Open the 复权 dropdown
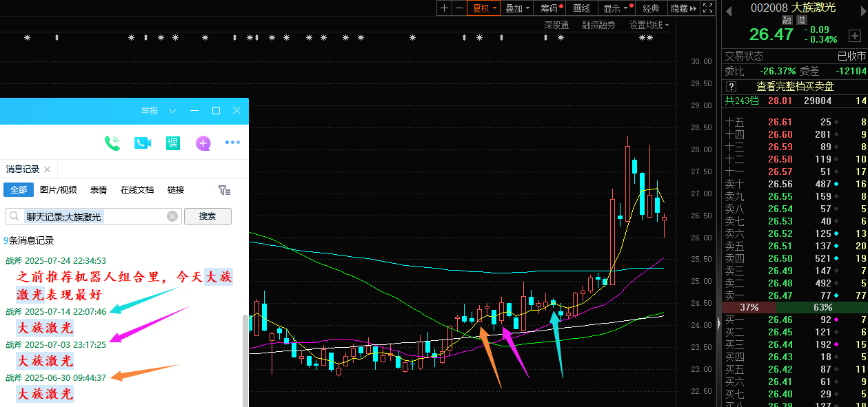The height and width of the screenshot is (407, 868). pos(483,8)
